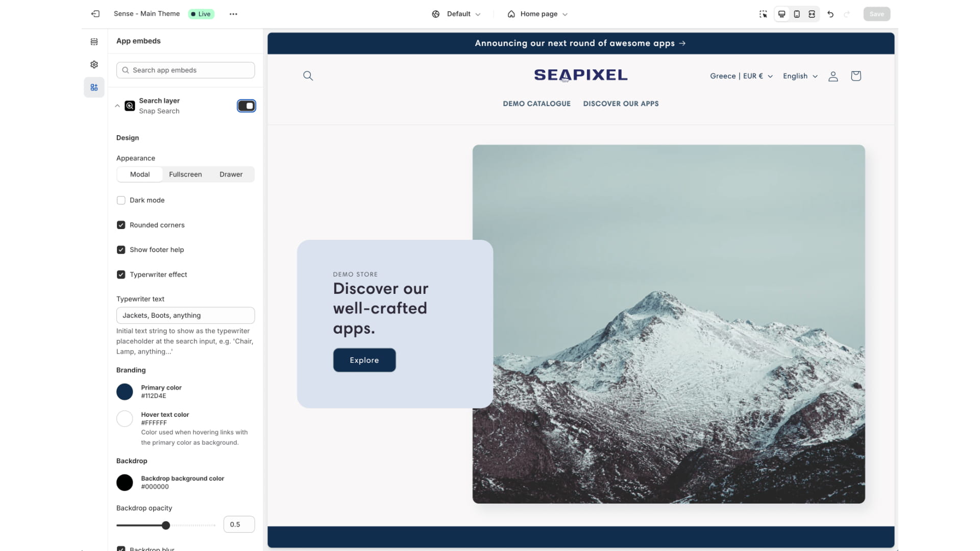Click the back arrow navigation icon
This screenshot has width=980, height=551.
coord(95,13)
